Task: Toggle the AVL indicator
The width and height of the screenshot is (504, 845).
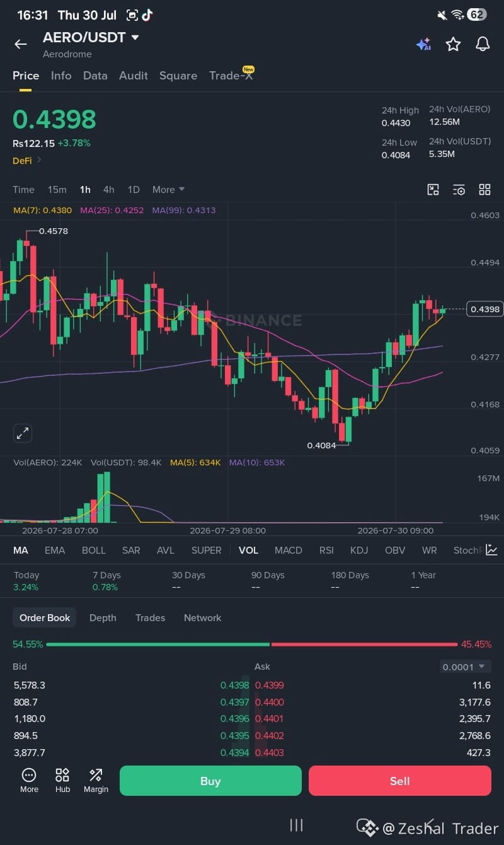Action: pos(166,551)
